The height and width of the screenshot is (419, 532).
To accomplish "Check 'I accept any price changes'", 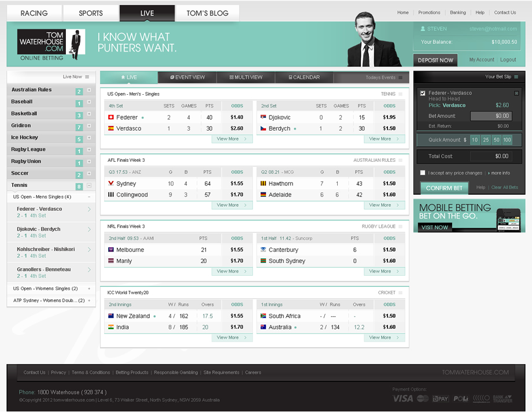I will 423,173.
